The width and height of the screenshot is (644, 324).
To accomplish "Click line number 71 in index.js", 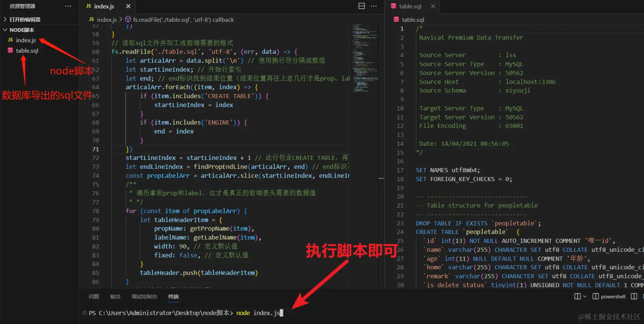I will pos(95,149).
